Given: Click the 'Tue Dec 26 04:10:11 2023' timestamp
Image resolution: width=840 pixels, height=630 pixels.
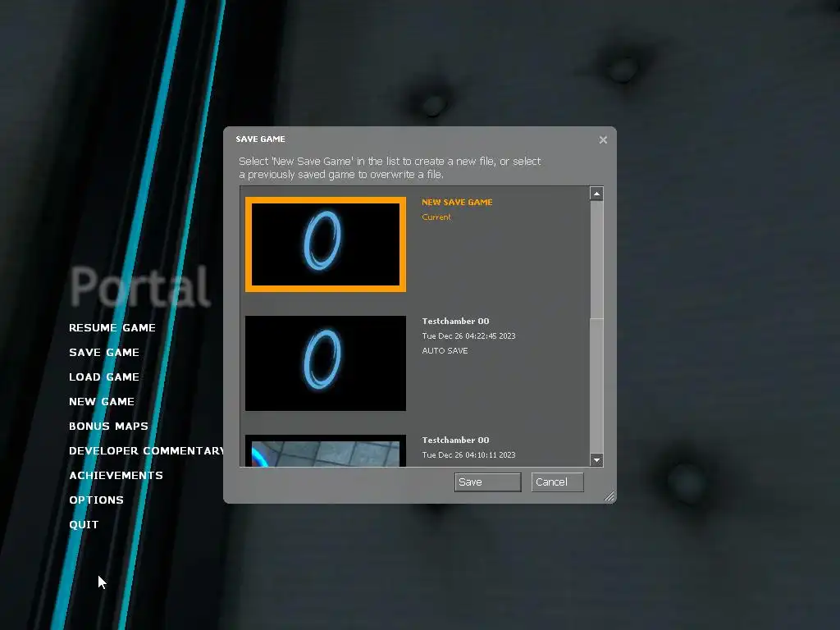Looking at the screenshot, I should point(468,454).
